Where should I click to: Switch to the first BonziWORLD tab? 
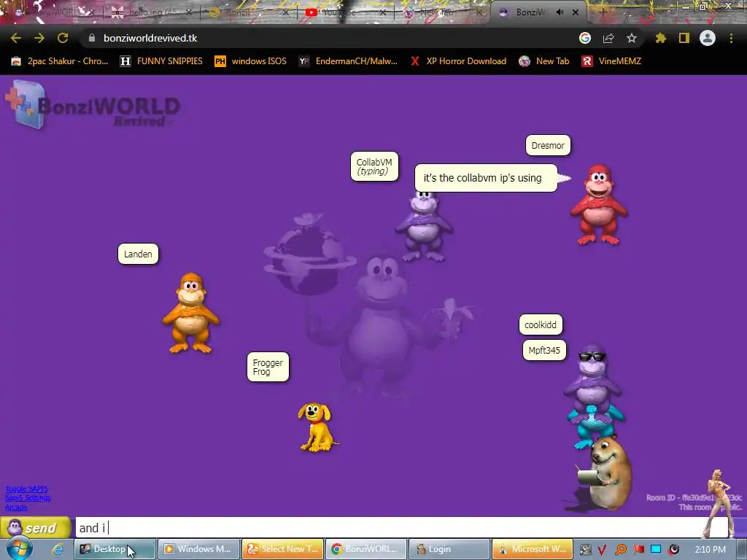(x=53, y=12)
